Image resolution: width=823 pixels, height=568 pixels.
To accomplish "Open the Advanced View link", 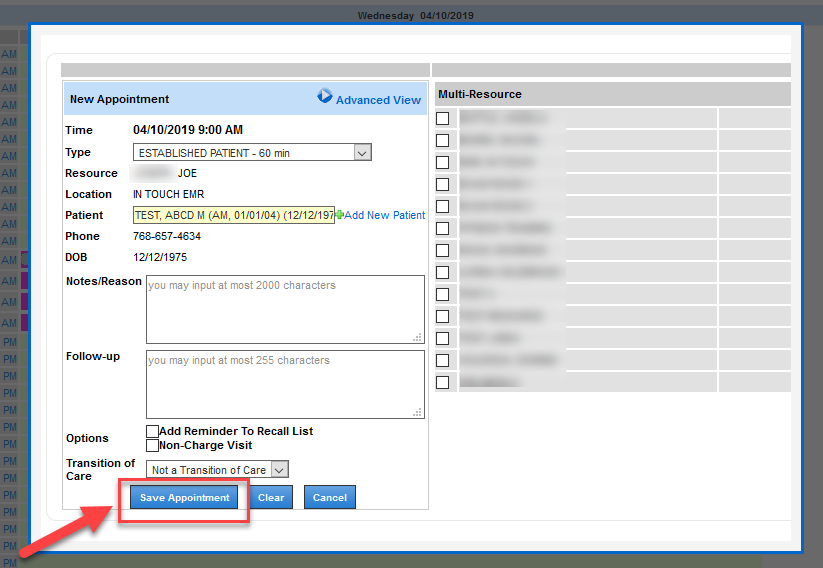I will pos(378,100).
